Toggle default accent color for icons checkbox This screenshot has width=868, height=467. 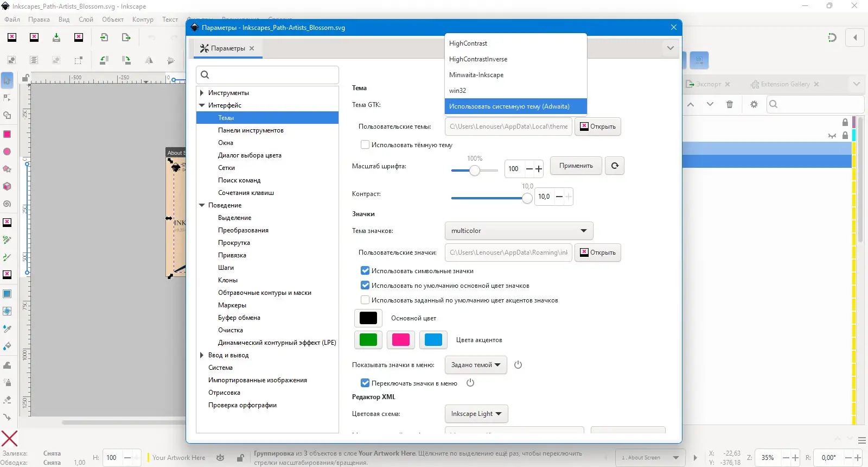[365, 300]
